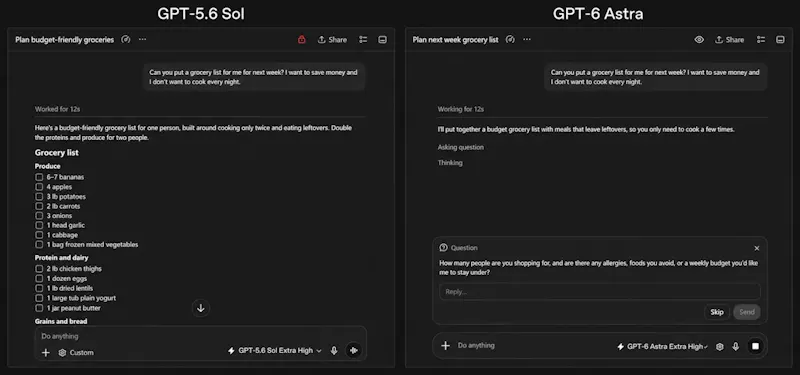Expand the 'Thinking' step
The width and height of the screenshot is (800, 375).
click(450, 163)
